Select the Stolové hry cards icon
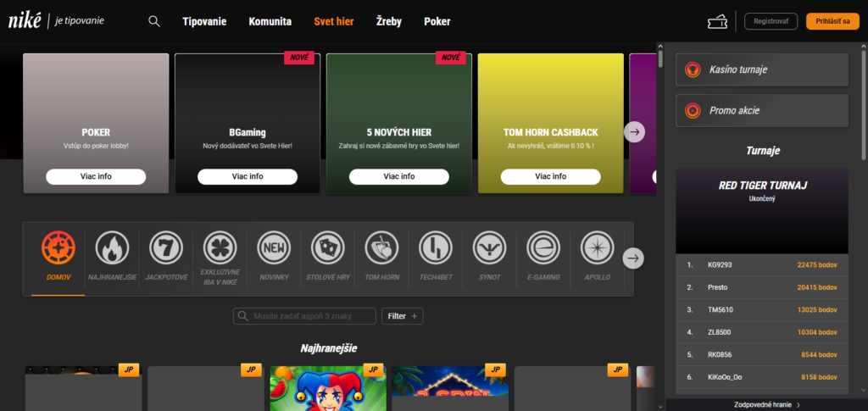Screen dimensions: 868x411 tap(328, 247)
